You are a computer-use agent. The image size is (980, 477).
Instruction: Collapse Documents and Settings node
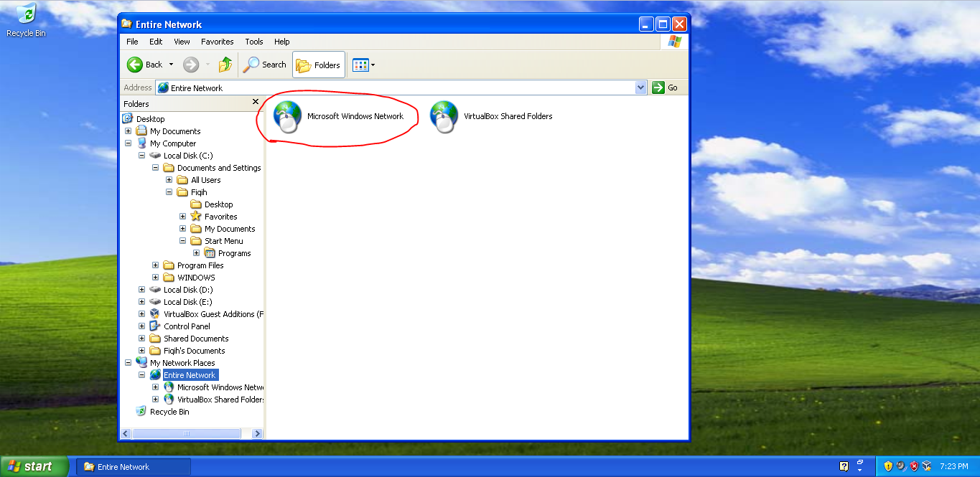coord(156,168)
